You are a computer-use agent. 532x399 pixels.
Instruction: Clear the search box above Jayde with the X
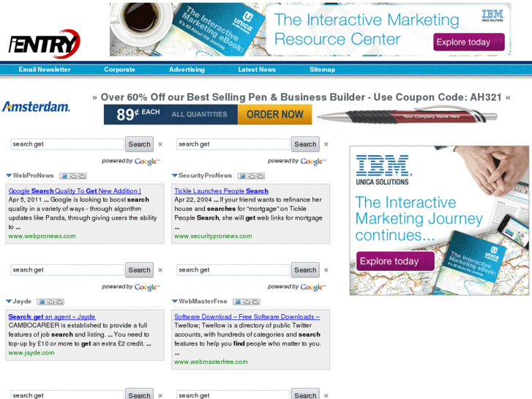(x=160, y=270)
